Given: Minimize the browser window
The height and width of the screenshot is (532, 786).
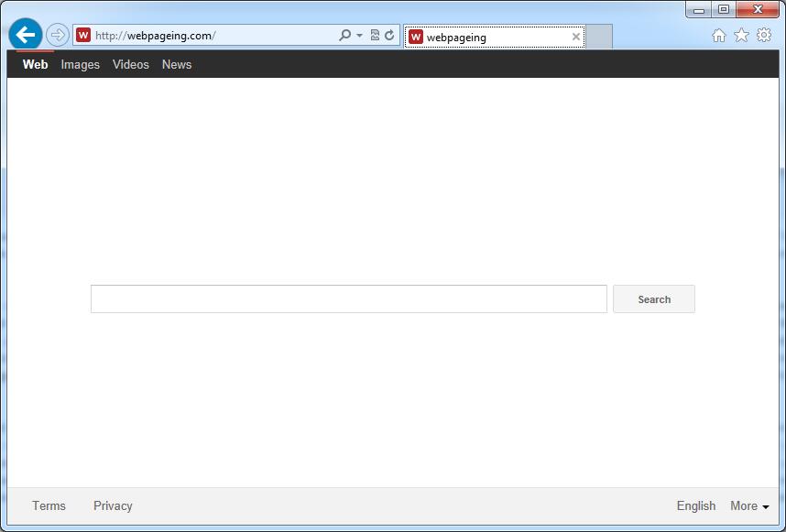Looking at the screenshot, I should pos(699,9).
